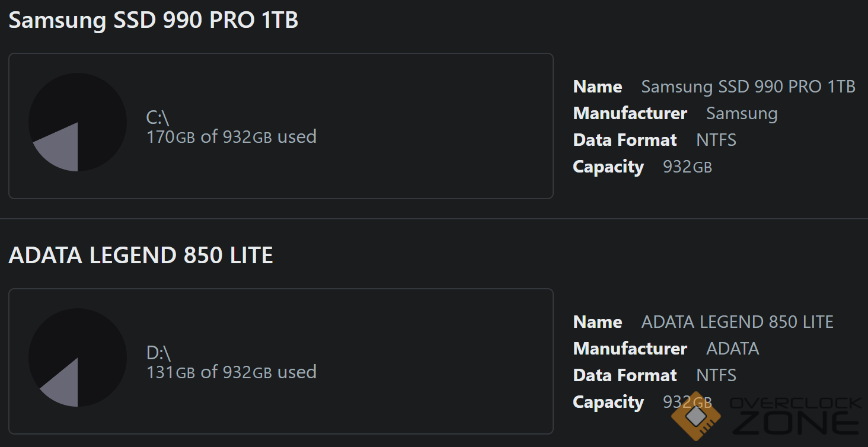Select the ADATA LEGEND 850 LITE heading
This screenshot has height=447, width=868.
(141, 256)
